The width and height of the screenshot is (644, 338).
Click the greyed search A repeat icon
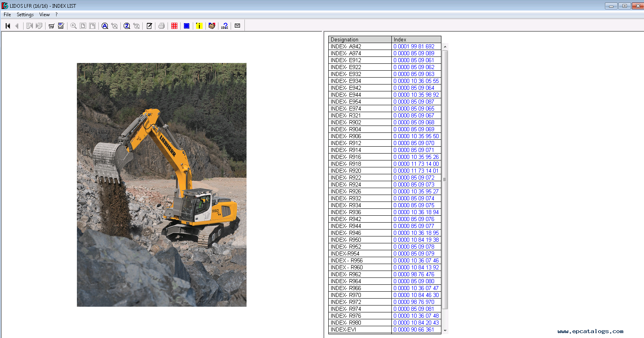point(115,26)
